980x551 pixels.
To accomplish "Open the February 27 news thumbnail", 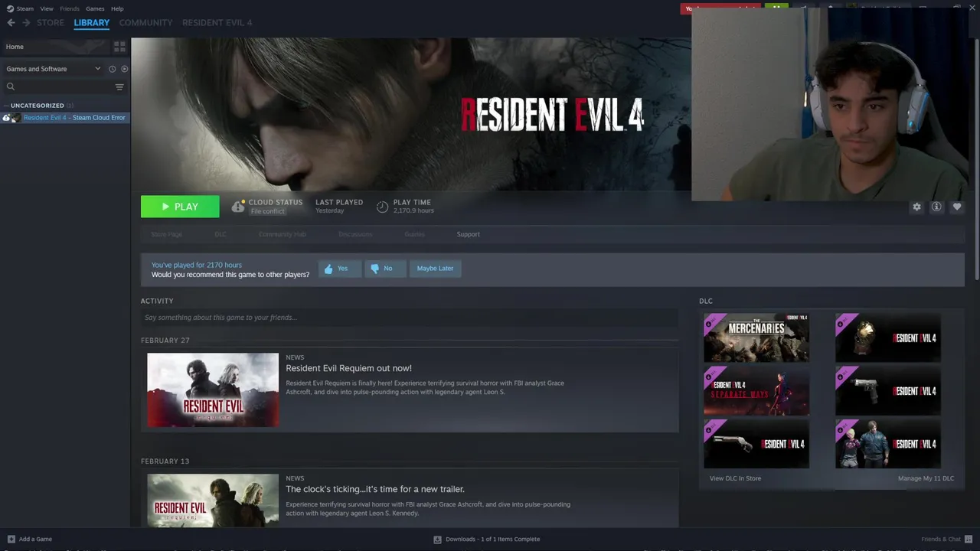I will 213,390.
